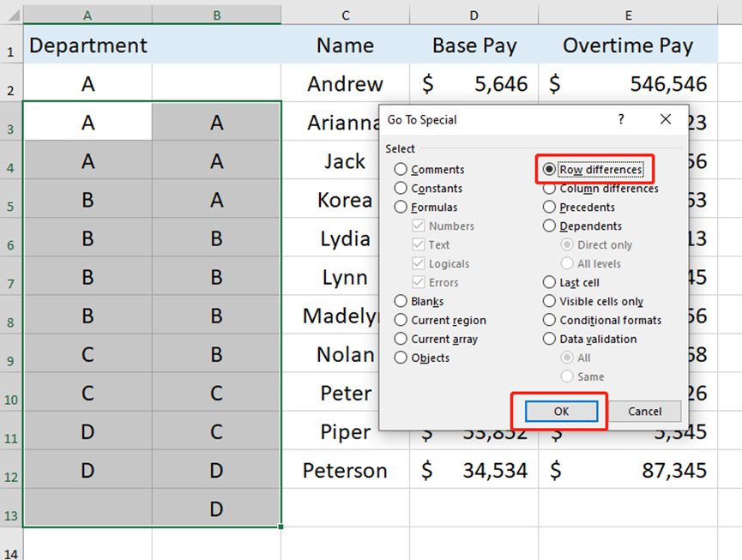This screenshot has height=560, width=742.
Task: Choose the Same data validation option
Action: coord(582,376)
